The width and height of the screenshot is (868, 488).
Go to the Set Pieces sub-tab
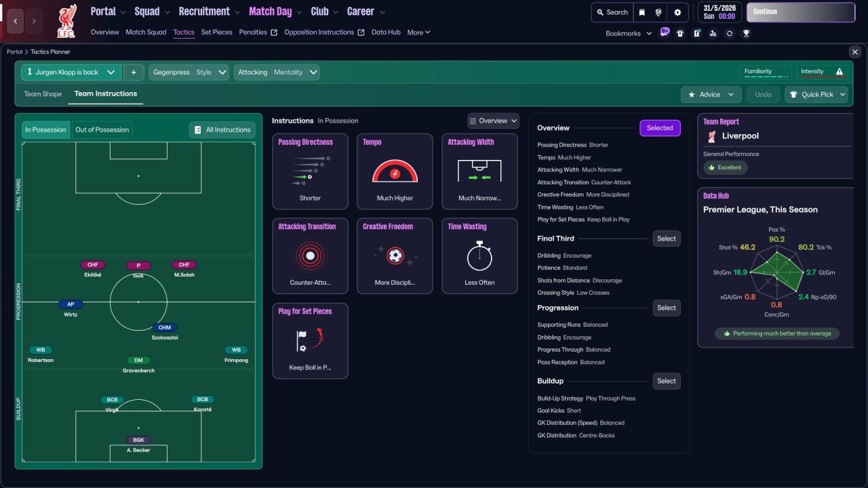click(x=216, y=32)
